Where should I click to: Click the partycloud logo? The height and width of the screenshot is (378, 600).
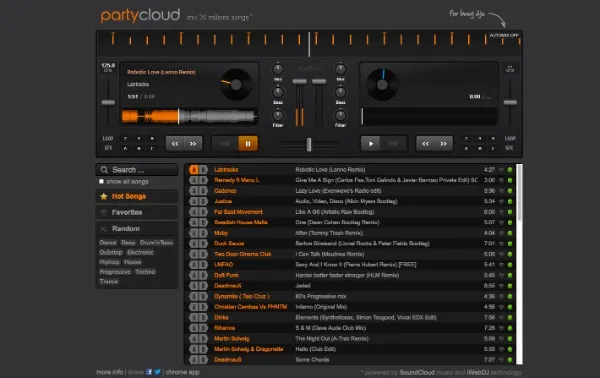[140, 15]
